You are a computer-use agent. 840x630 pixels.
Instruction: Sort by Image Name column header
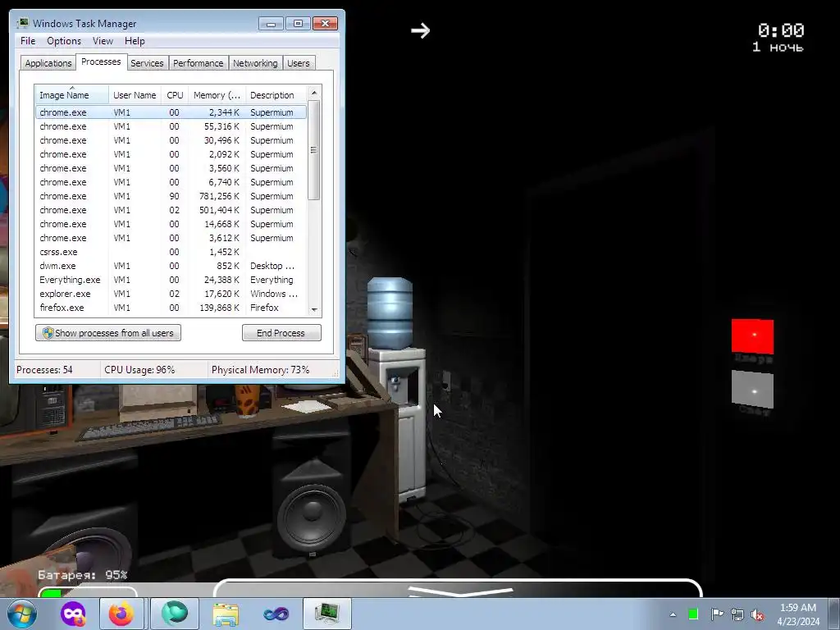(72, 95)
